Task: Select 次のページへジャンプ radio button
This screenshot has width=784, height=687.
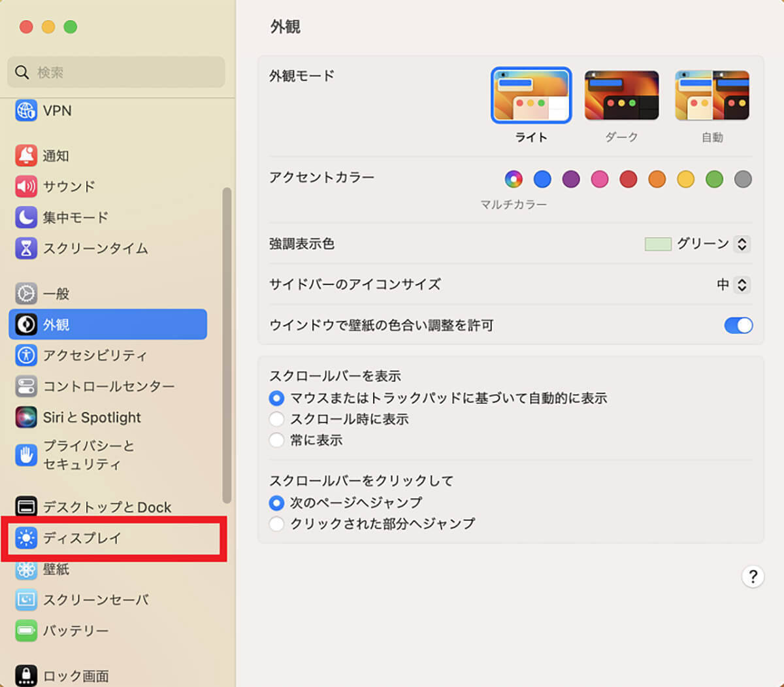Action: click(x=276, y=503)
